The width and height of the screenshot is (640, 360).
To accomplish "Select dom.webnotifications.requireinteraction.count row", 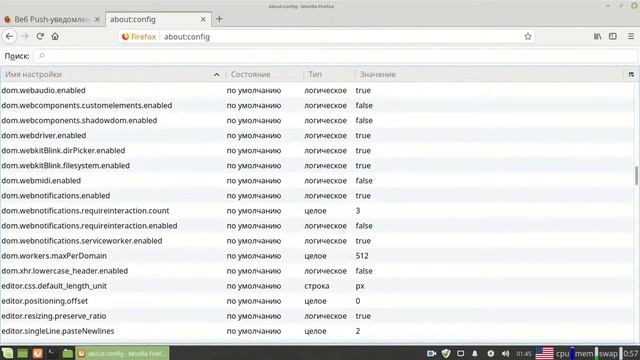I will [x=317, y=211].
